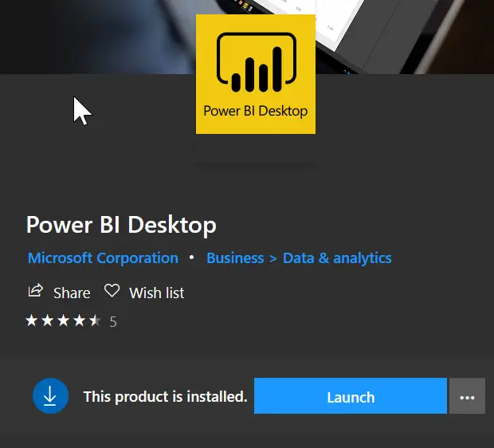The height and width of the screenshot is (448, 494).
Task: Click the Share arrow icon
Action: point(35,290)
